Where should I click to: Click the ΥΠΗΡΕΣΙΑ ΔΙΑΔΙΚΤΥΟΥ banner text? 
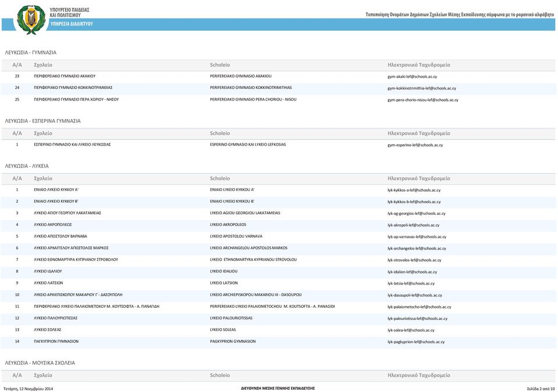(71, 24)
